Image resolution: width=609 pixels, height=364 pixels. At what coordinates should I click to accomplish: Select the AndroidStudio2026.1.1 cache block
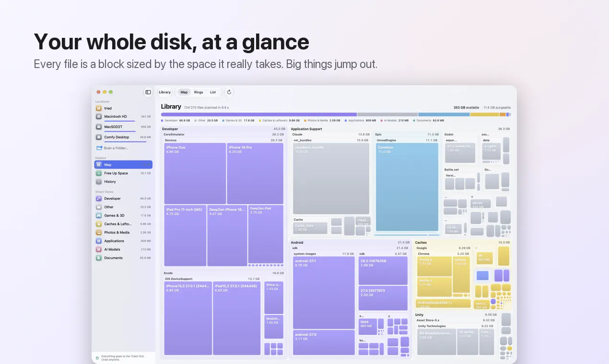(444, 304)
